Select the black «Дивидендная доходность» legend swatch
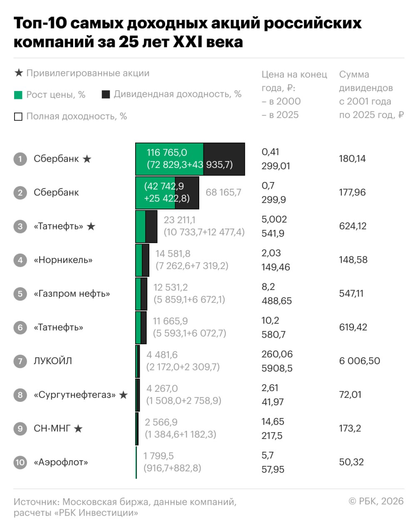418x532 pixels. [x=106, y=94]
